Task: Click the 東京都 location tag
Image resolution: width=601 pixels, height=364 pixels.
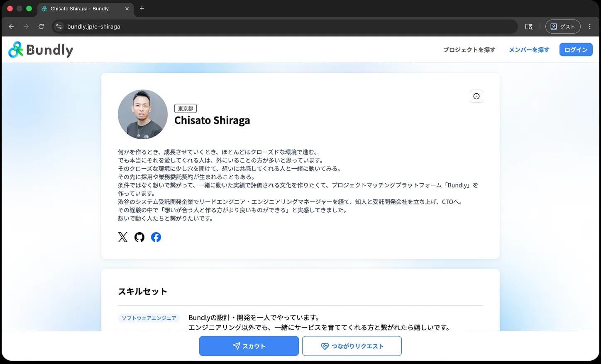Action: (186, 109)
